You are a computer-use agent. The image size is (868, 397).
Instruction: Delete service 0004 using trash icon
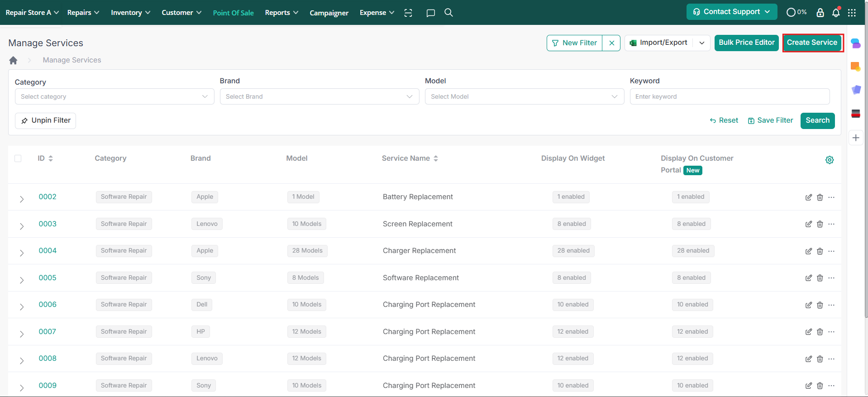tap(820, 251)
